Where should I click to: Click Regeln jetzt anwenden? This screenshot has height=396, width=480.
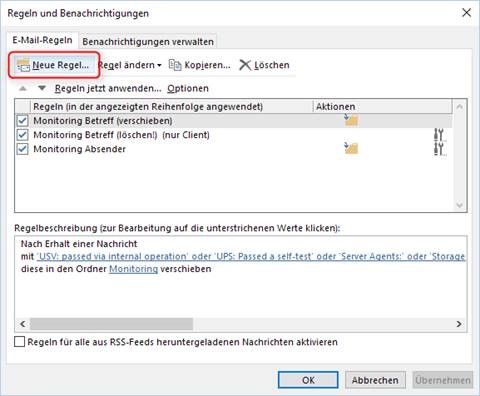pos(108,88)
